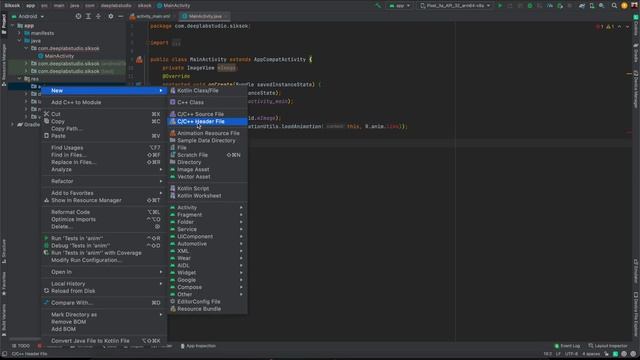
Task: Choose Vector Asset in New submenu
Action: (x=207, y=177)
